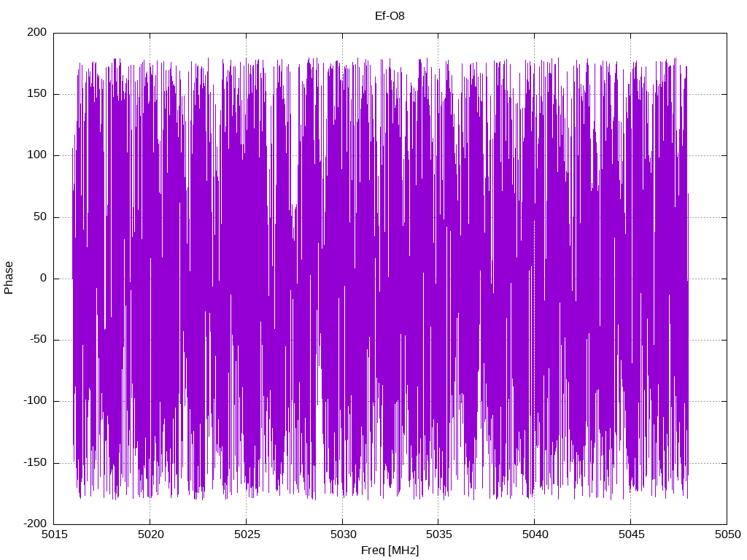This screenshot has width=747, height=560.
Task: Click the x-axis tick label 5025
Action: click(x=247, y=534)
